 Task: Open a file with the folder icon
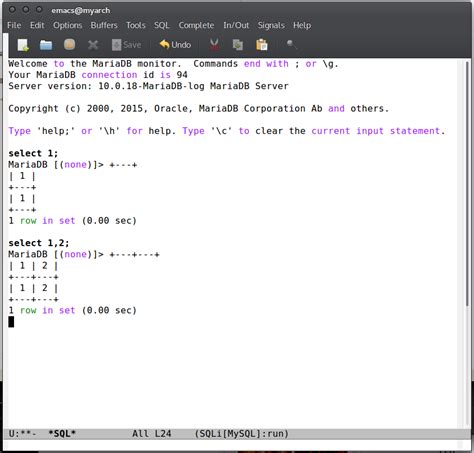click(x=46, y=45)
